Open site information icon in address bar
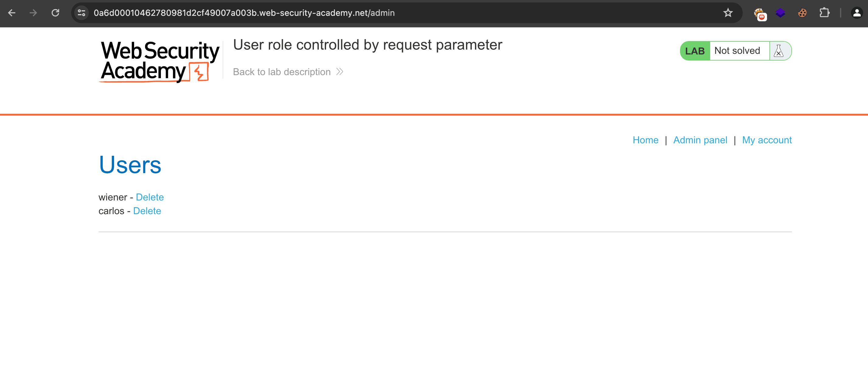 coord(82,13)
